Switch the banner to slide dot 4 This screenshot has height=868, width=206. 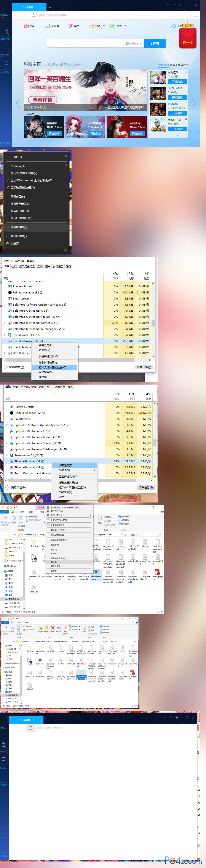pyautogui.click(x=40, y=108)
